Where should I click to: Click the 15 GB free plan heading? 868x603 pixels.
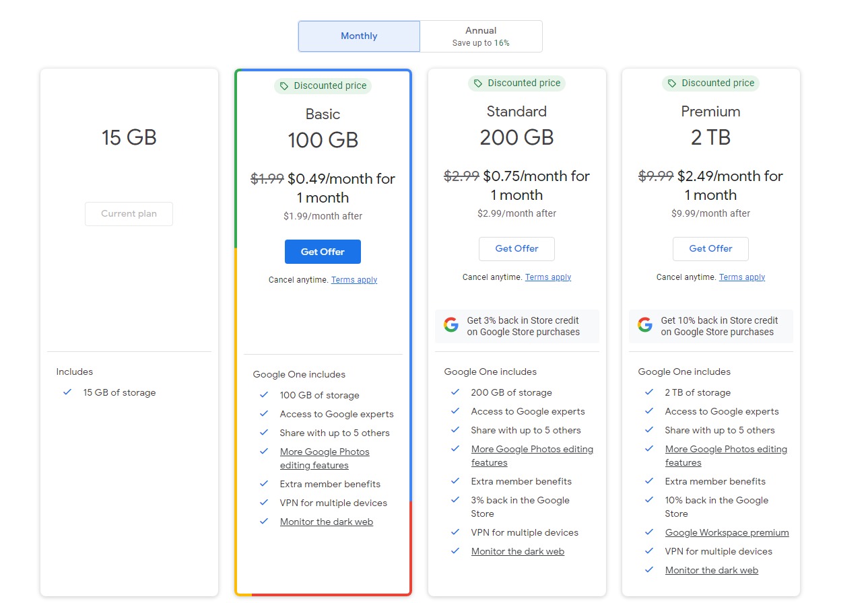pos(129,138)
